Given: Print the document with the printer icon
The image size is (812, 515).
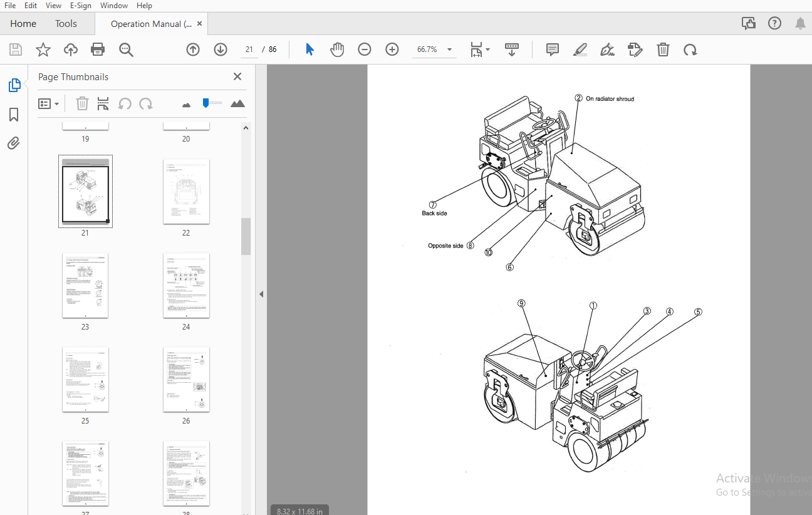Looking at the screenshot, I should point(98,49).
